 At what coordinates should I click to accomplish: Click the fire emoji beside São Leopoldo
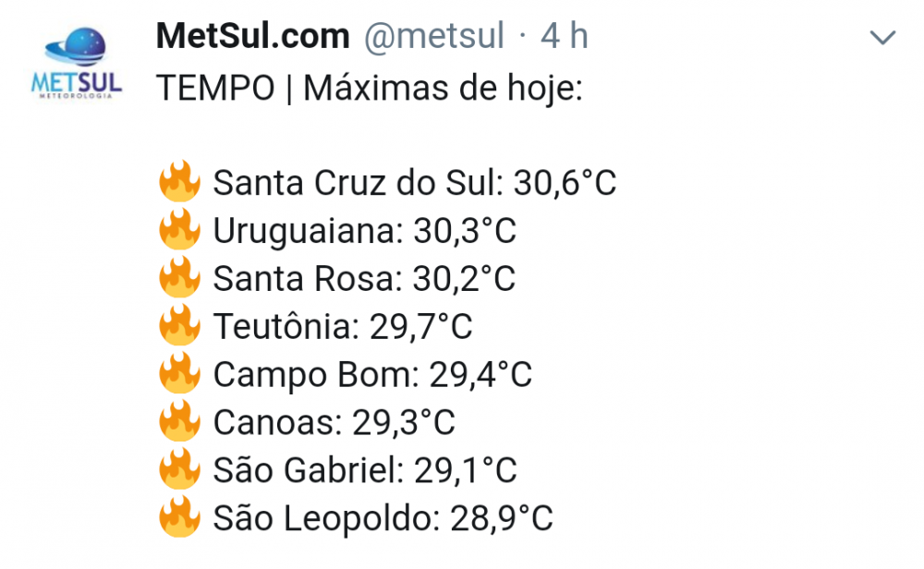pyautogui.click(x=179, y=518)
